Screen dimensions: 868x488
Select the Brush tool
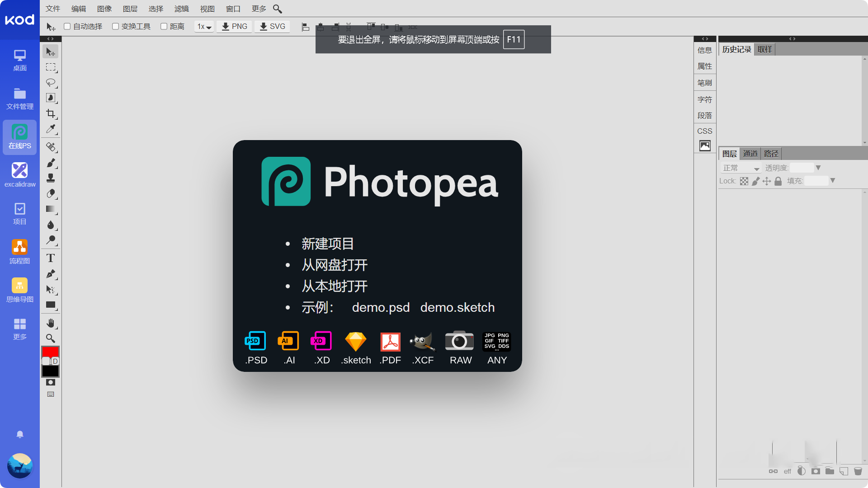(x=51, y=163)
